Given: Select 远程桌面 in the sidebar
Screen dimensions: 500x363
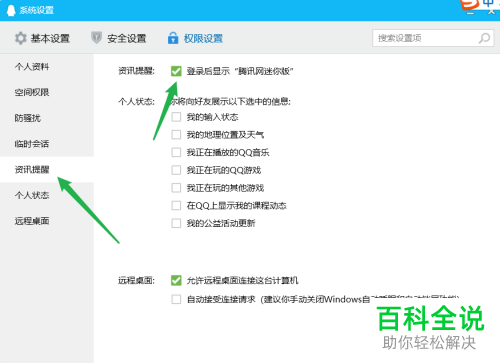Looking at the screenshot, I should 47,221.
